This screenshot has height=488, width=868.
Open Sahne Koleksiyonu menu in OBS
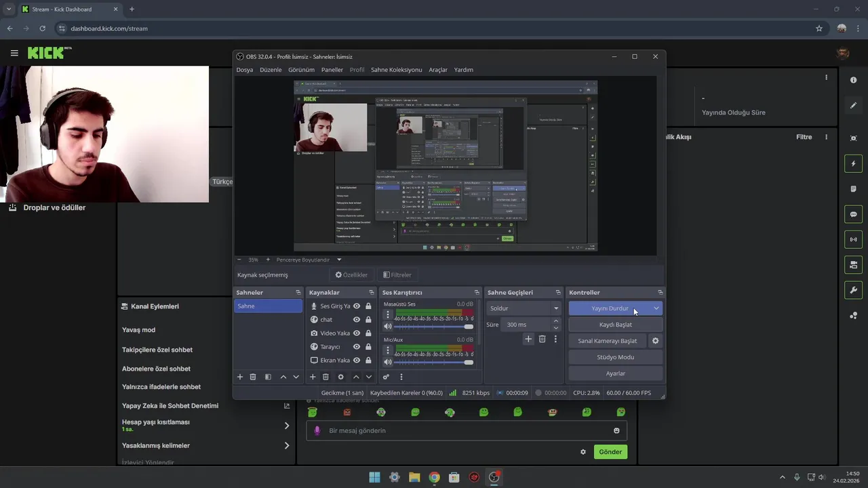pos(397,70)
